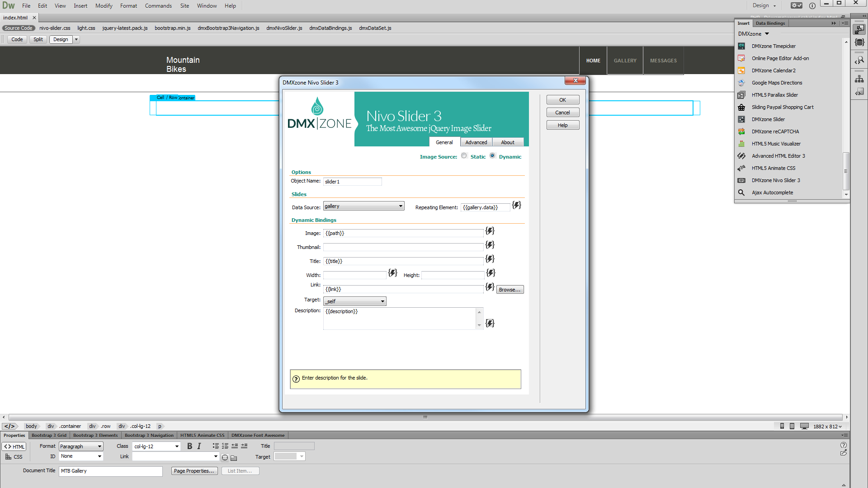Click the HTML5 Parallax Slider icon
The image size is (868, 488).
(741, 95)
